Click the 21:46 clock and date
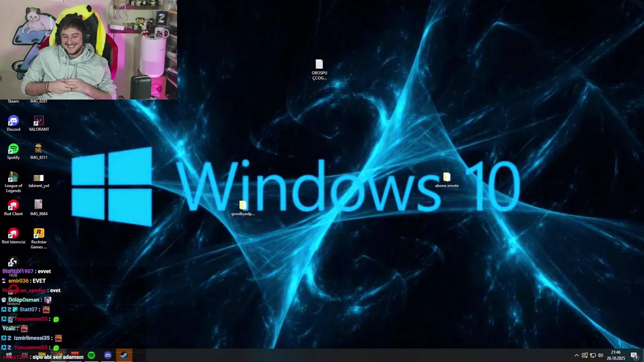644x362 pixels. (616, 355)
